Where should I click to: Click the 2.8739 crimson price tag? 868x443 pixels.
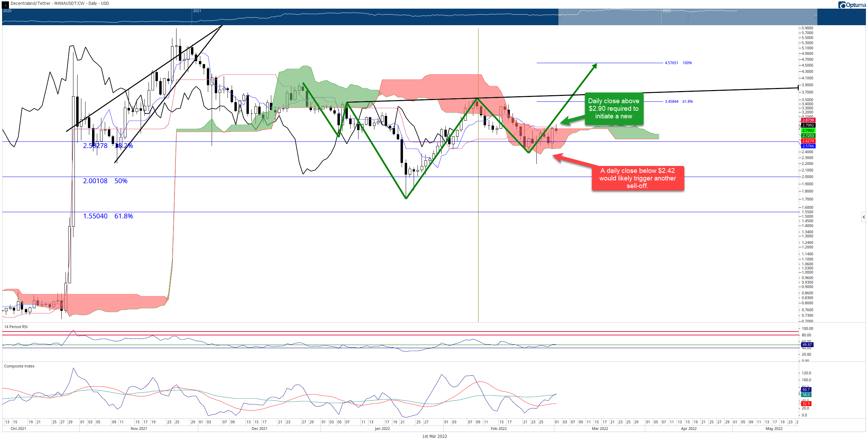[808, 120]
